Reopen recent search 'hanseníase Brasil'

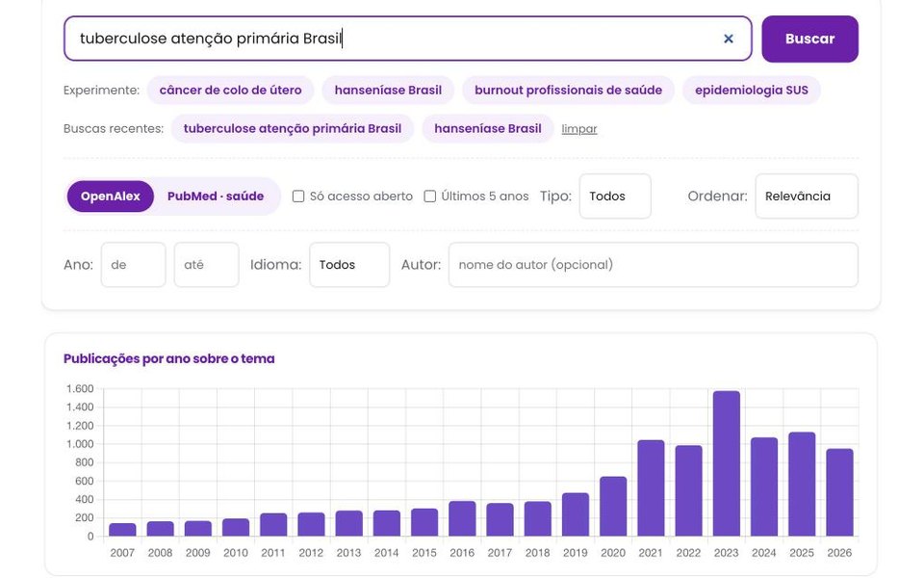(x=488, y=128)
